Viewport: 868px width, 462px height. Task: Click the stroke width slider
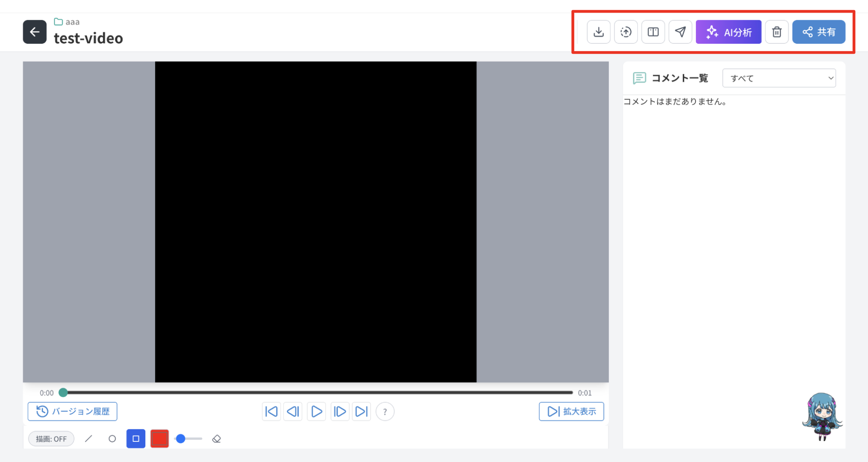click(x=188, y=438)
